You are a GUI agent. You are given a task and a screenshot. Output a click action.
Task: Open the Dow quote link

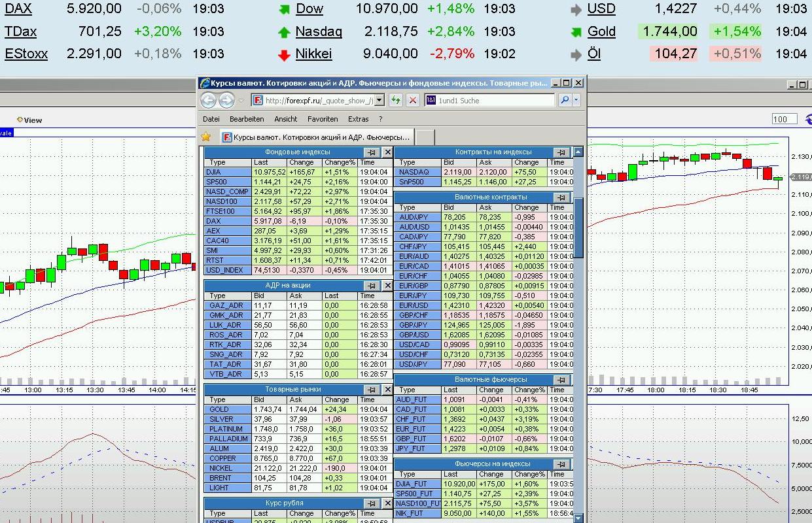(309, 9)
